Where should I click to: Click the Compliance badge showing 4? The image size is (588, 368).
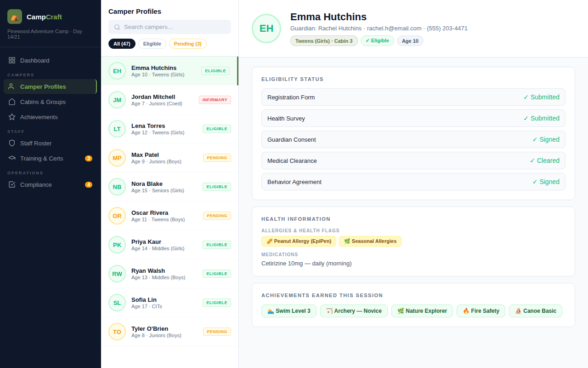pyautogui.click(x=89, y=184)
